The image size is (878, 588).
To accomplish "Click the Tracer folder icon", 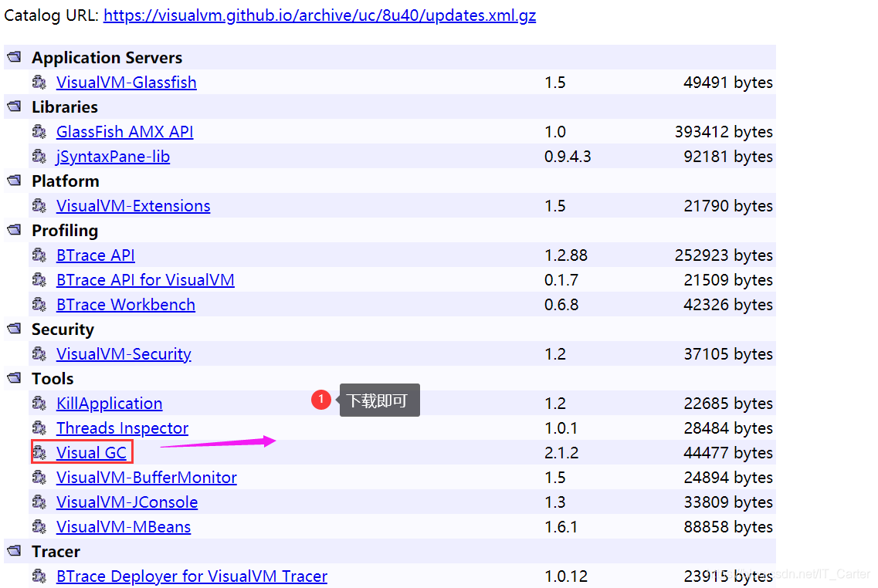I will point(14,551).
